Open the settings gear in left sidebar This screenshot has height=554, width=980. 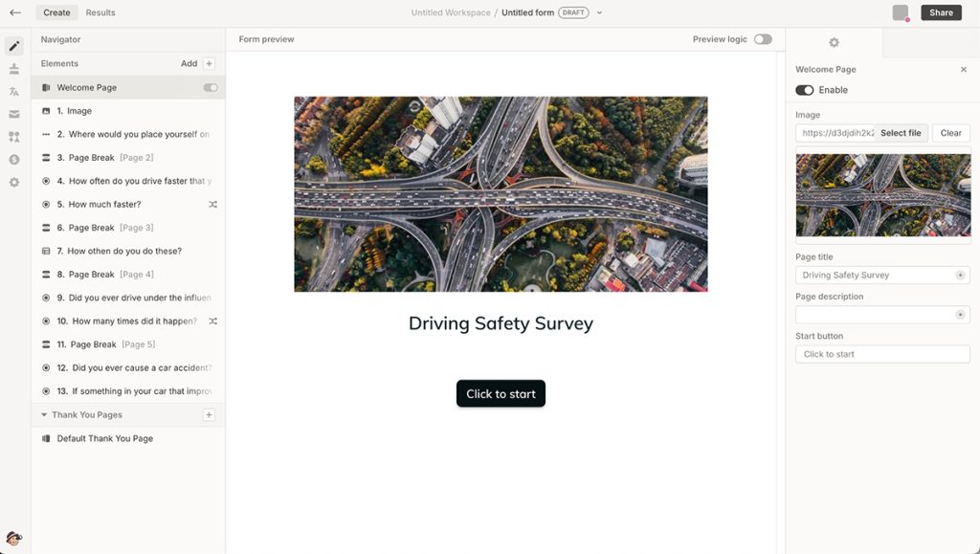(14, 182)
